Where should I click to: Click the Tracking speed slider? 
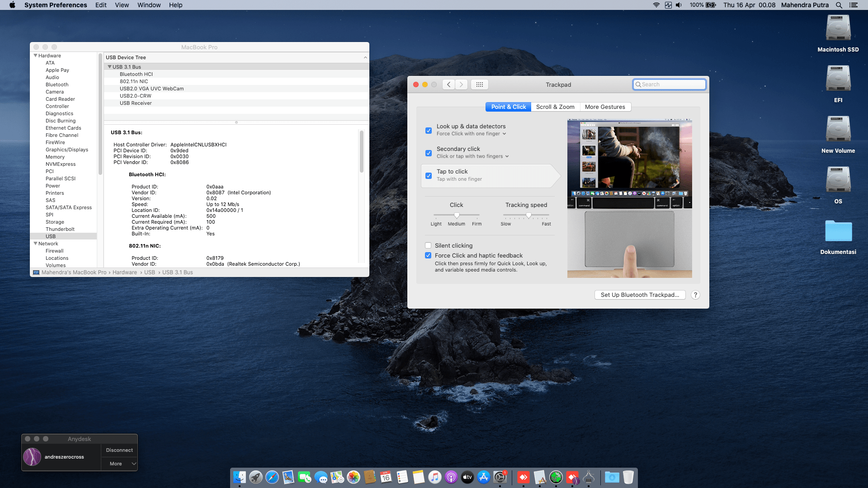526,215
